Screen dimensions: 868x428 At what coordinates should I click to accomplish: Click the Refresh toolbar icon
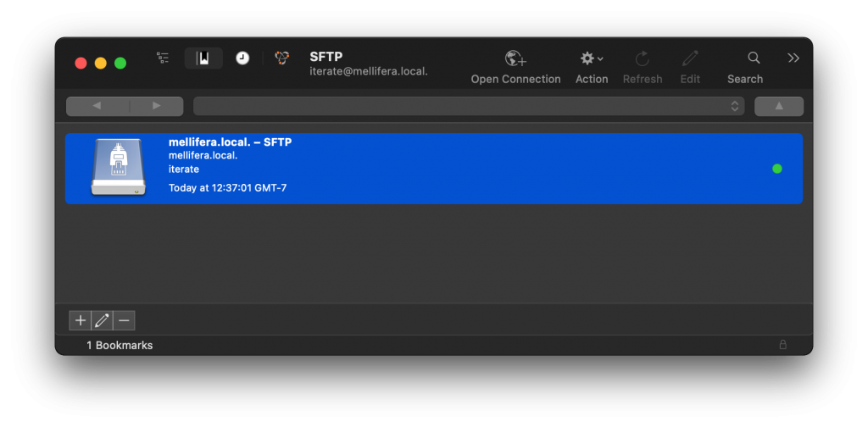click(x=643, y=58)
